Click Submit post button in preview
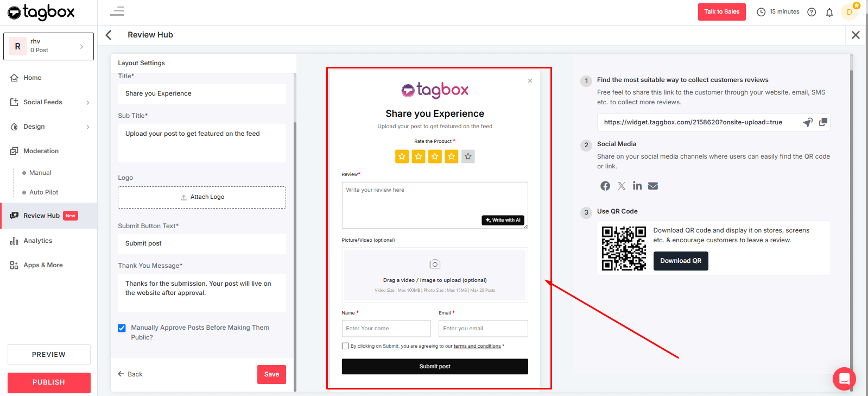The width and height of the screenshot is (868, 396). click(x=435, y=367)
